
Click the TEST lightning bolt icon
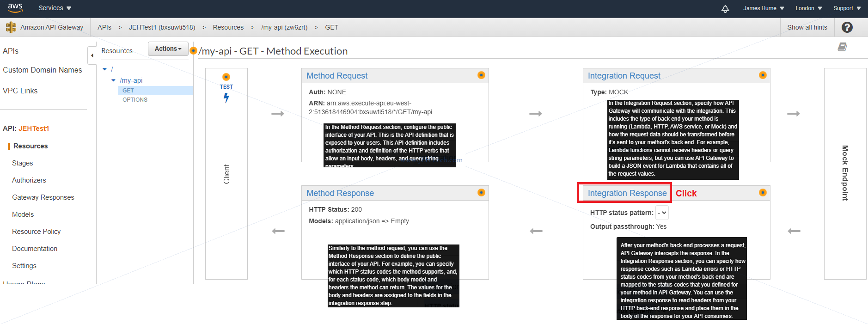226,98
